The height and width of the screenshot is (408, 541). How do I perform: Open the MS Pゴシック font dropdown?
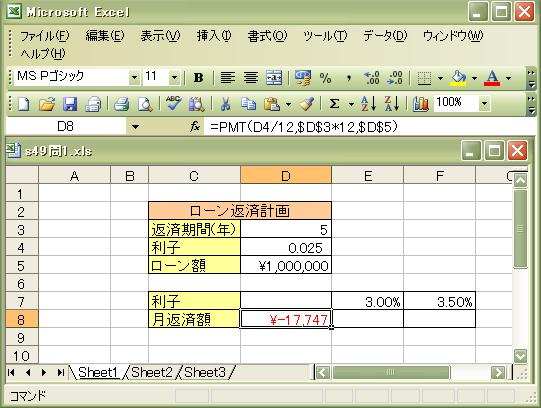(134, 78)
